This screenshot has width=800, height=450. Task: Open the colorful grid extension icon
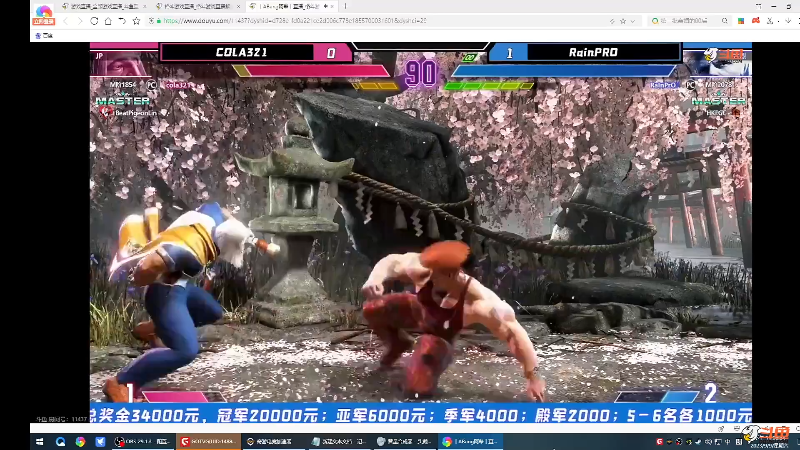[741, 21]
